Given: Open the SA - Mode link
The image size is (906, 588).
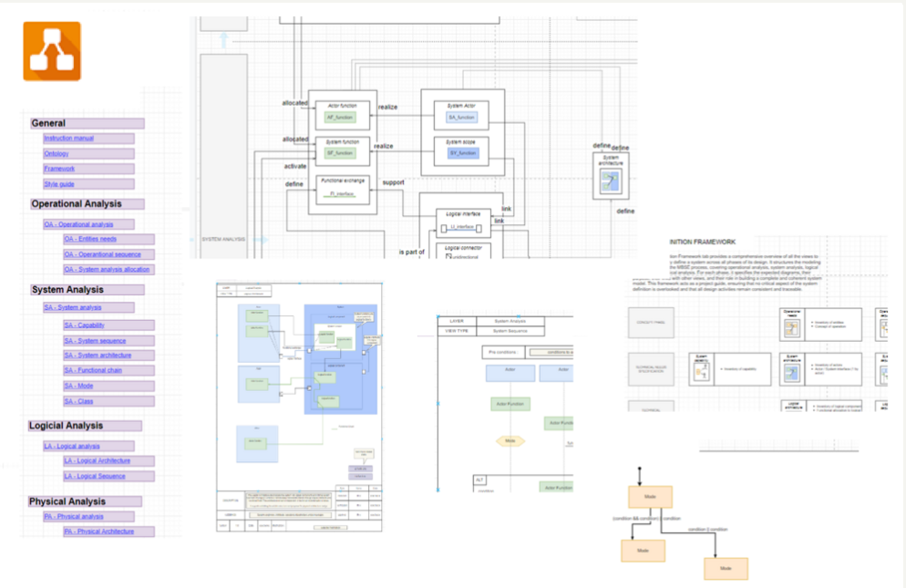Looking at the screenshot, I should click(x=78, y=386).
